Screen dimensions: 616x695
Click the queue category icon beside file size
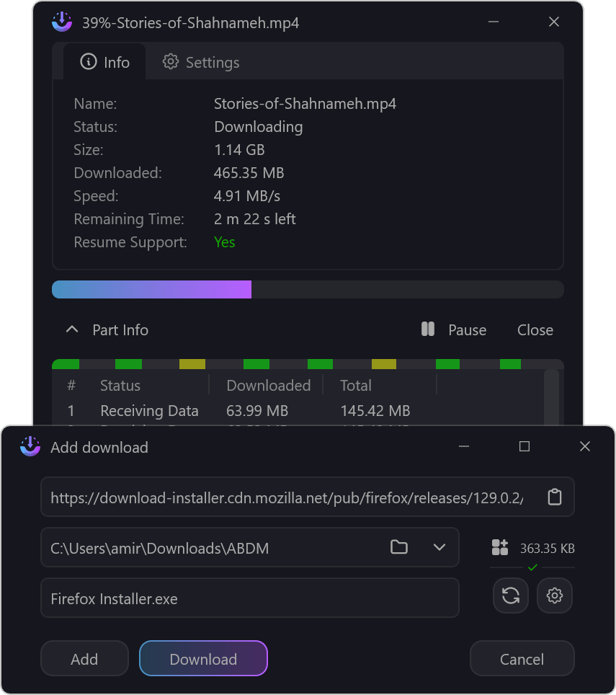[500, 547]
